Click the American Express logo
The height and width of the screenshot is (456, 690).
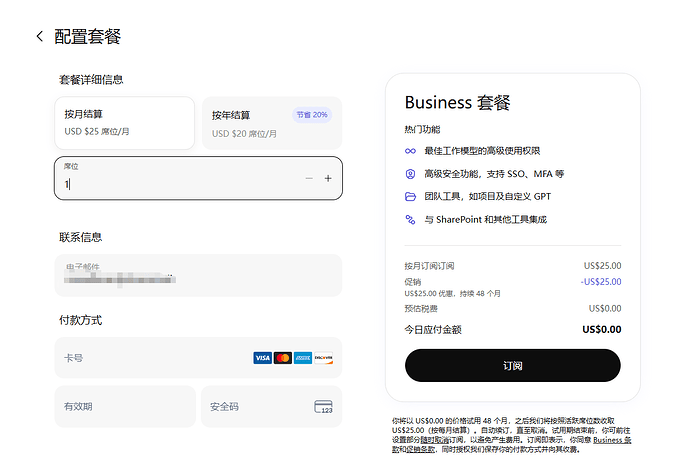tap(303, 358)
